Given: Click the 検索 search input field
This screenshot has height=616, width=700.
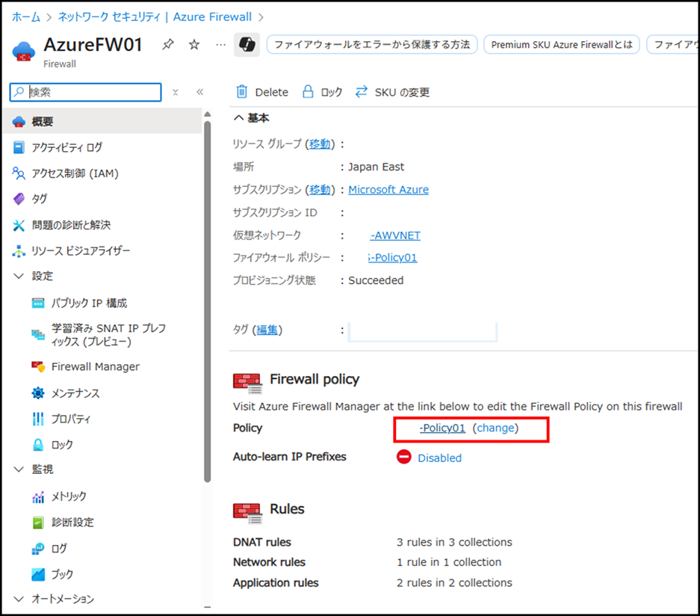Looking at the screenshot, I should [86, 92].
